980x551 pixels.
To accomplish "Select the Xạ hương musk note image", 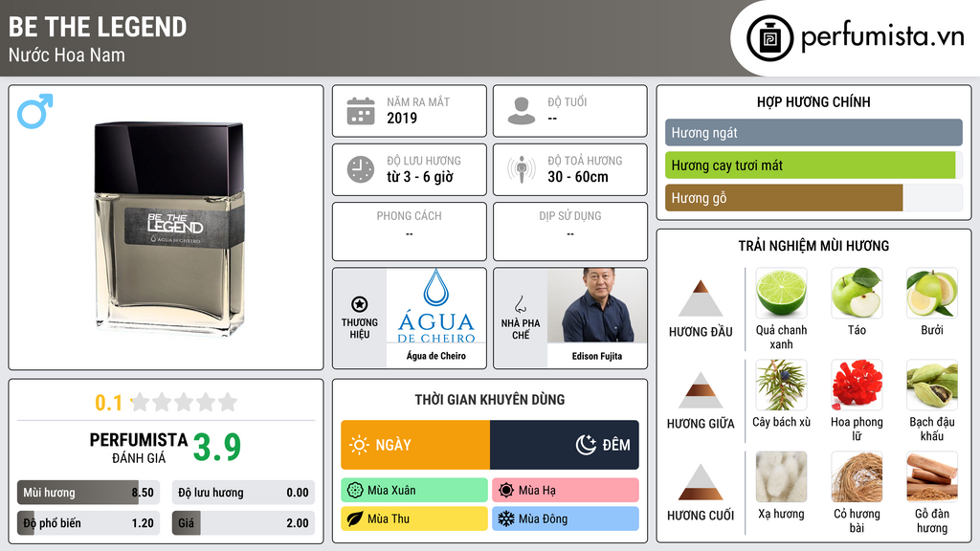I will 781,476.
